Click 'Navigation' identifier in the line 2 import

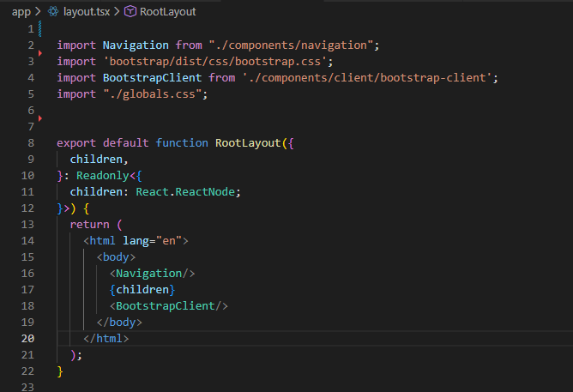(x=136, y=45)
